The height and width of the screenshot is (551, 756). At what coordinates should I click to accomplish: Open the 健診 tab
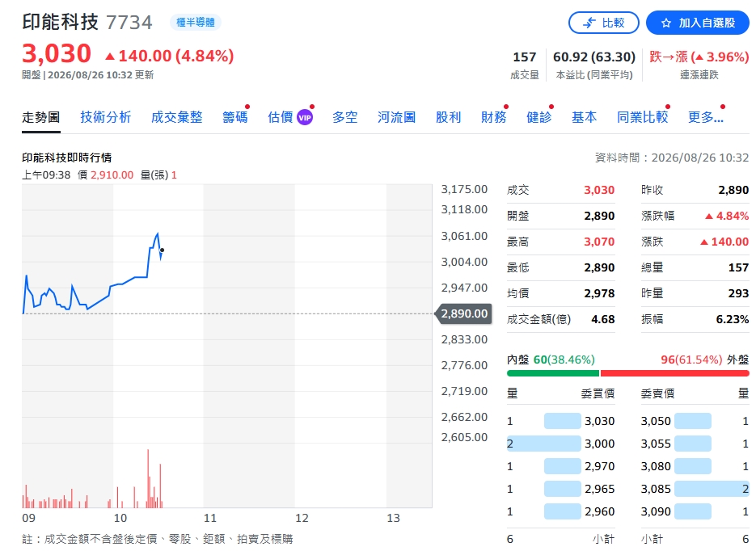(539, 117)
